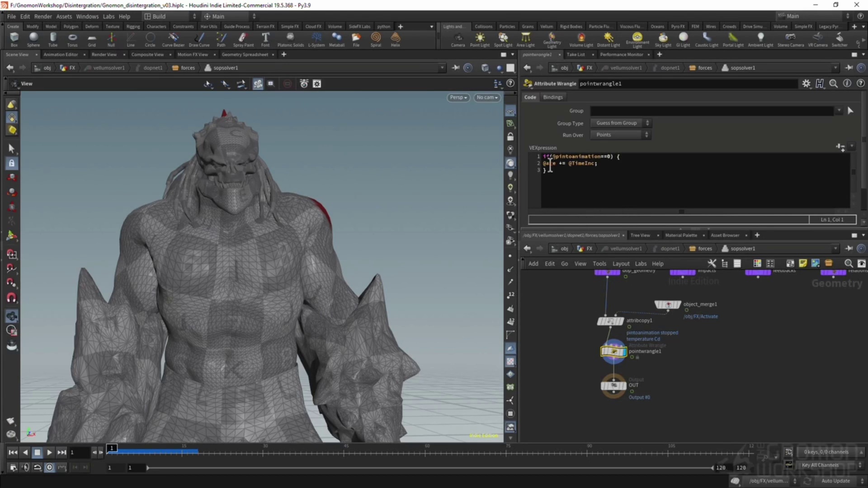This screenshot has height=488, width=868.
Task: Select the Spiral shelf tool
Action: [x=376, y=39]
